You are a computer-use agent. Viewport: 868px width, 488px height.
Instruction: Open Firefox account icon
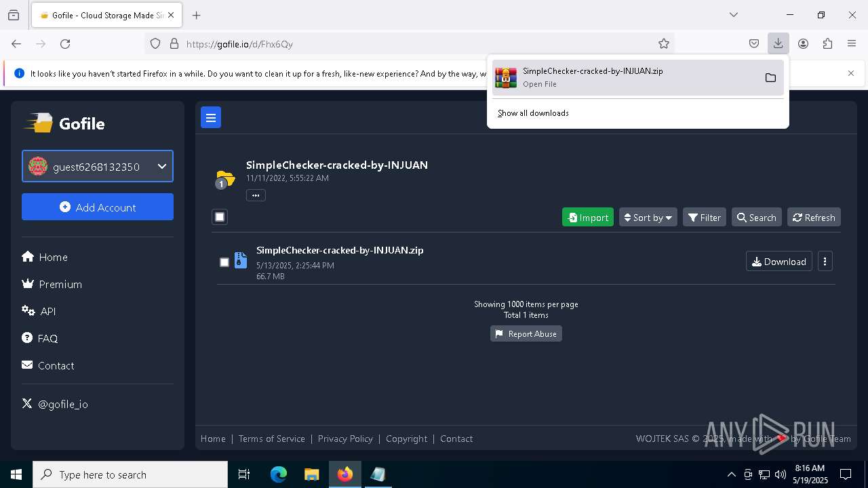tap(803, 43)
